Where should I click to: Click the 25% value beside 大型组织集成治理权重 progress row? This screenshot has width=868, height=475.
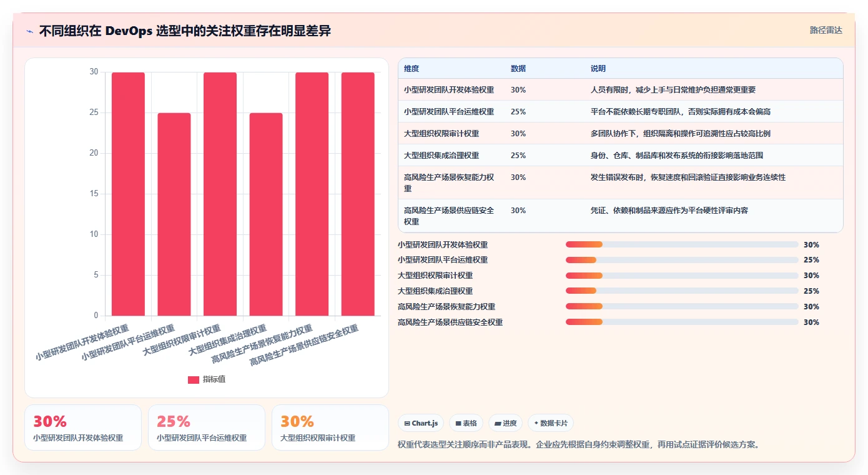click(x=811, y=291)
